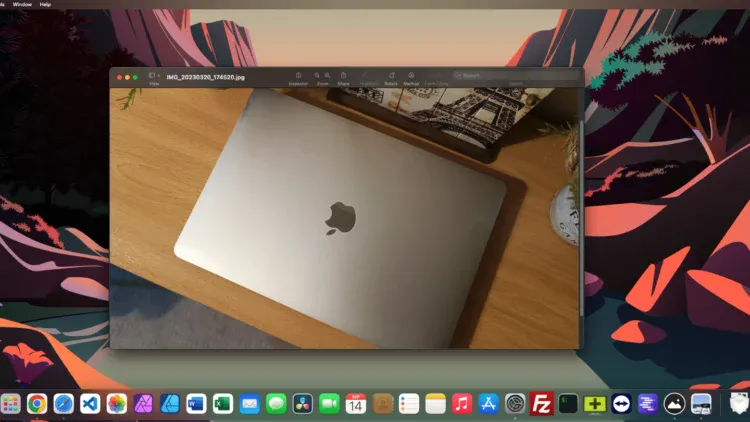
Task: Open the View sidebar dropdown in Preview
Action: click(x=154, y=76)
